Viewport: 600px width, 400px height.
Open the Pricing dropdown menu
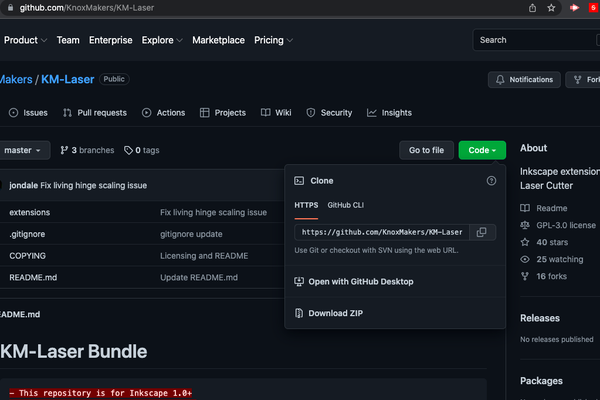coord(274,40)
